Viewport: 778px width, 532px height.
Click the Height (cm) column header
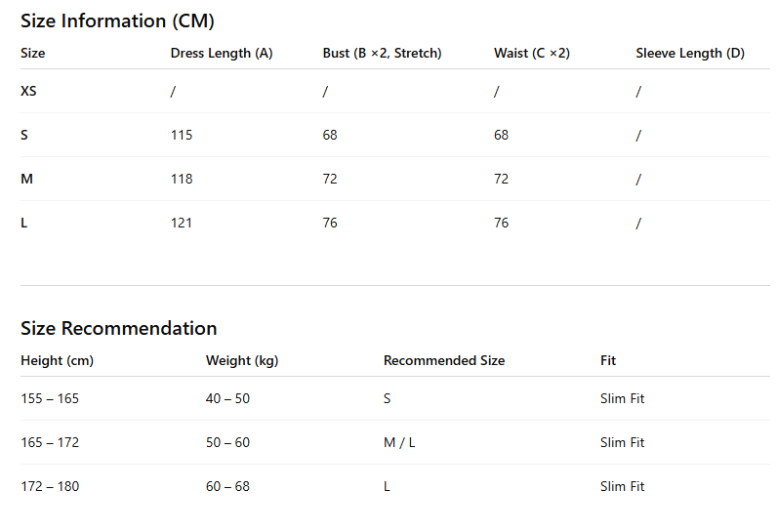point(57,360)
